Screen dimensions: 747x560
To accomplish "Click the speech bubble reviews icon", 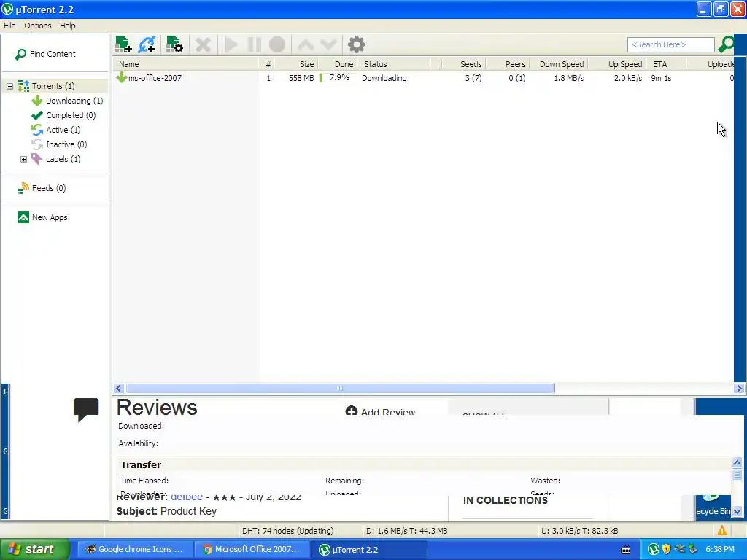I will click(86, 410).
